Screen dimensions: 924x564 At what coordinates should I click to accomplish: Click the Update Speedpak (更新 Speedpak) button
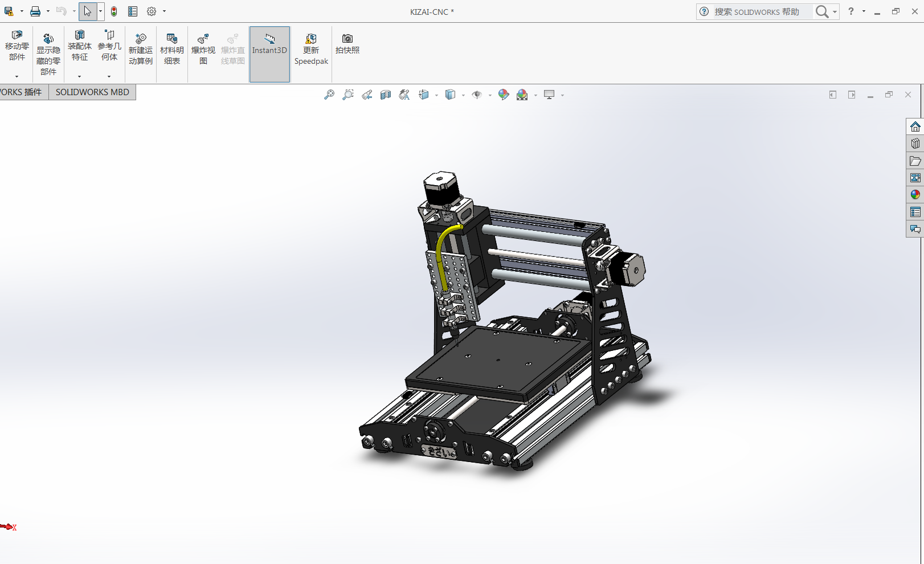pos(311,50)
